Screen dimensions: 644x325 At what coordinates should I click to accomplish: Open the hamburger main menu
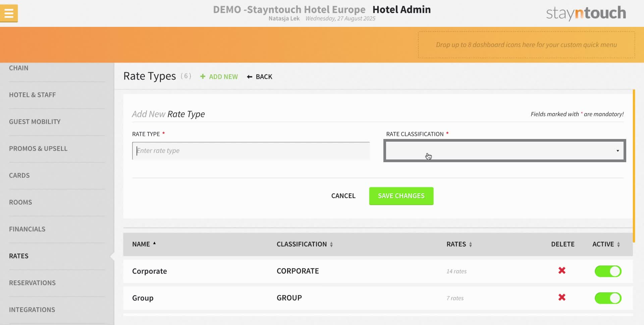pyautogui.click(x=9, y=13)
